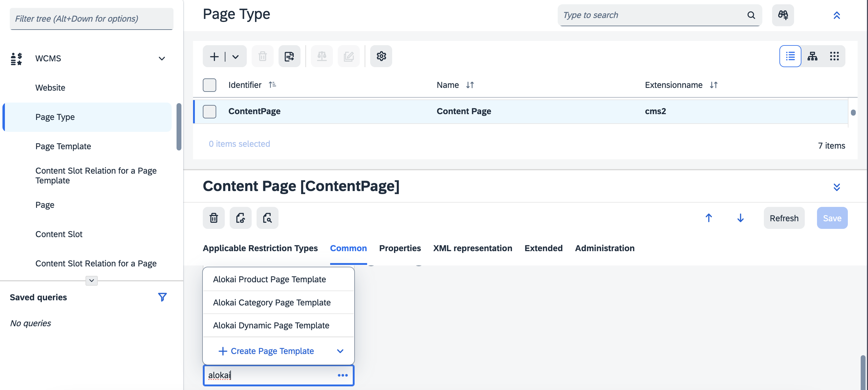Collapse the WCMS tree node
868x390 pixels.
162,59
